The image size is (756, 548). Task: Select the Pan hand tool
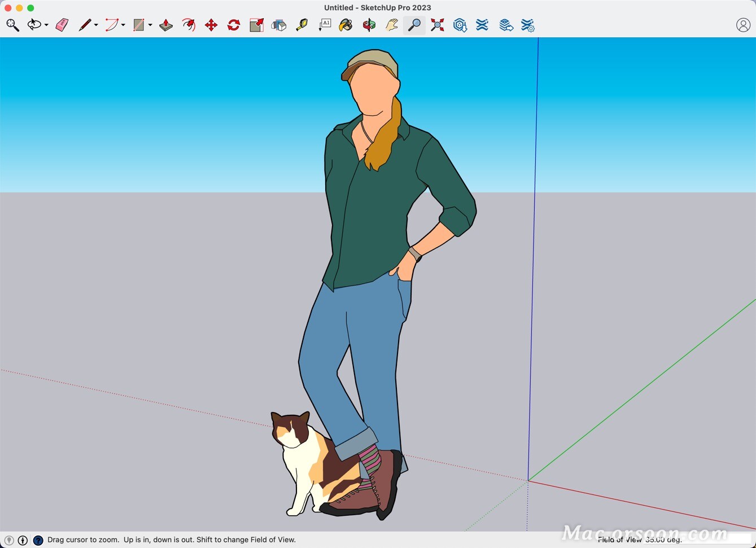coord(392,25)
